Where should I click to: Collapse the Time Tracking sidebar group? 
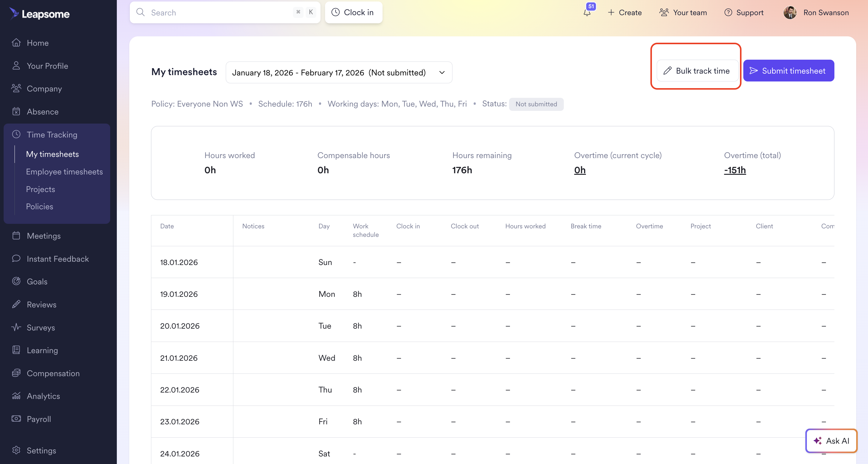52,134
